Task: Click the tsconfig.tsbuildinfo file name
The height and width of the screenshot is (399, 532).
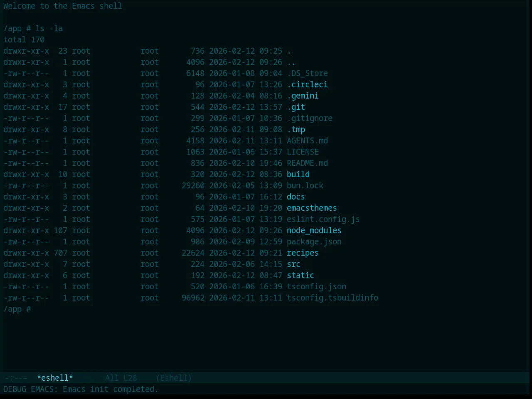Action: click(x=332, y=298)
